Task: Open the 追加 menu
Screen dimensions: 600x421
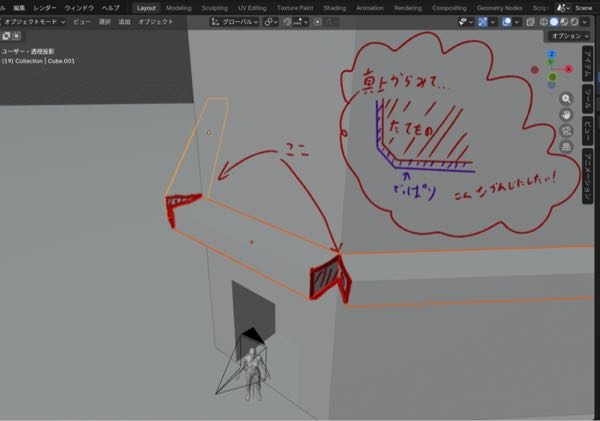Action: tap(124, 22)
